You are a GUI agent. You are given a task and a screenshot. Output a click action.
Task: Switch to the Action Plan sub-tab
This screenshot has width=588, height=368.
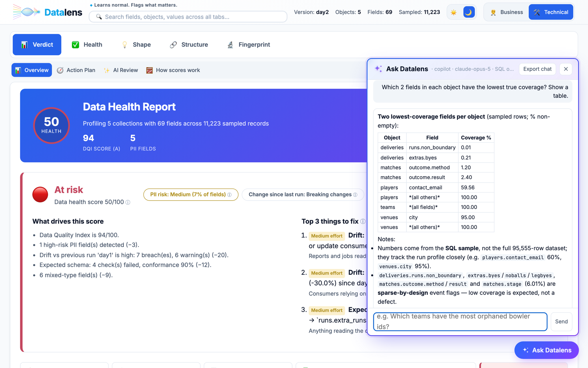pyautogui.click(x=76, y=70)
